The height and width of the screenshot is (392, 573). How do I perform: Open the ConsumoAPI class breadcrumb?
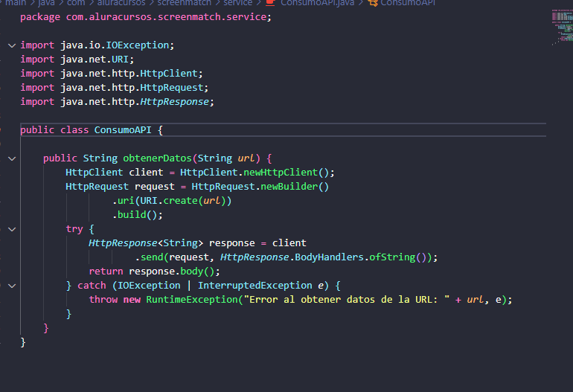[x=408, y=3]
